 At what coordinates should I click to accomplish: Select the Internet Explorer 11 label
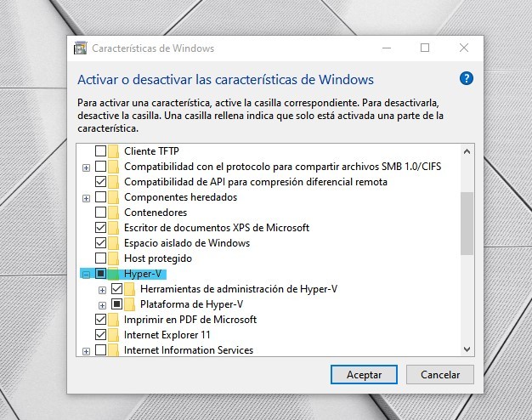[167, 335]
